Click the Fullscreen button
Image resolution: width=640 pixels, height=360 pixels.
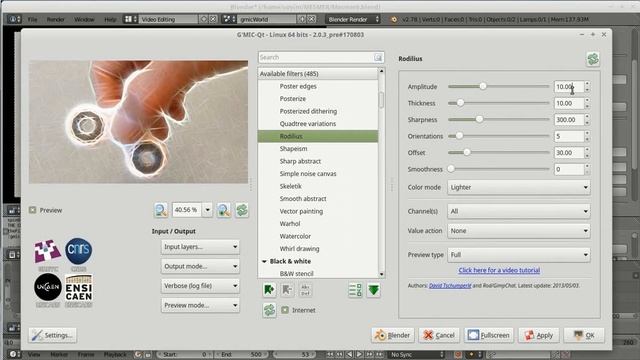pos(489,335)
